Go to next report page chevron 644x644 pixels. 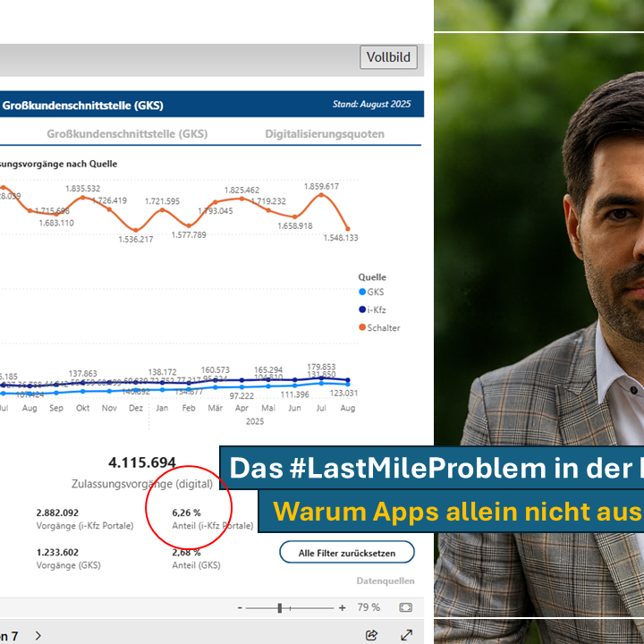(38, 635)
